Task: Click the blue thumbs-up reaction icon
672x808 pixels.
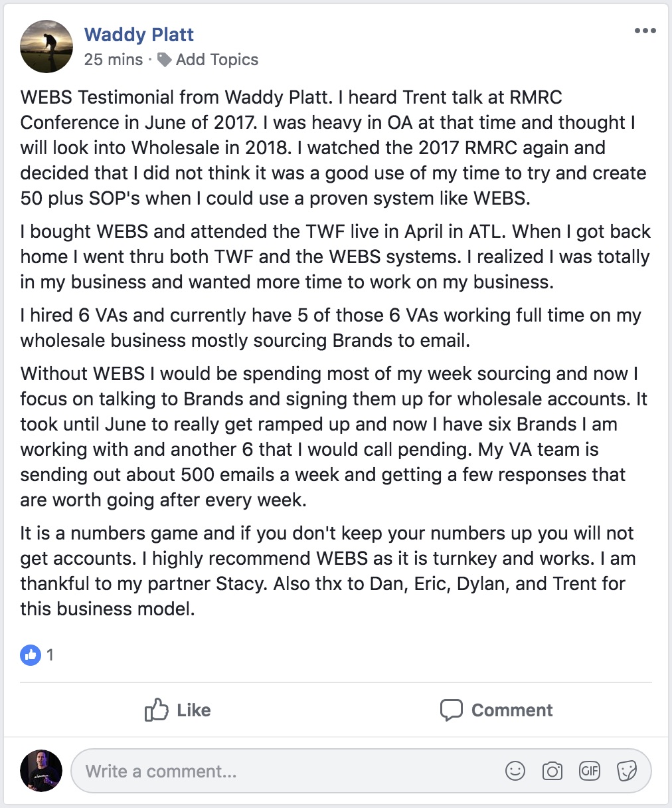Action: tap(31, 655)
